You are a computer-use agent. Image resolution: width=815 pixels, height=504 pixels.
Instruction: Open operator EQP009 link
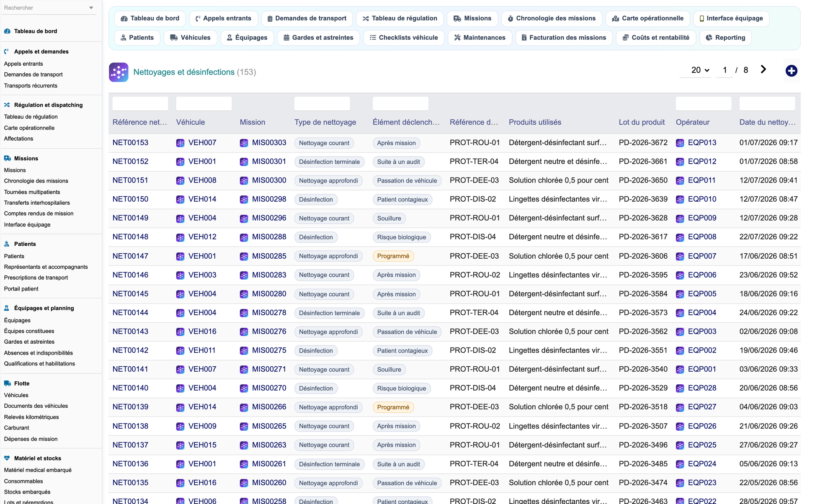point(702,218)
